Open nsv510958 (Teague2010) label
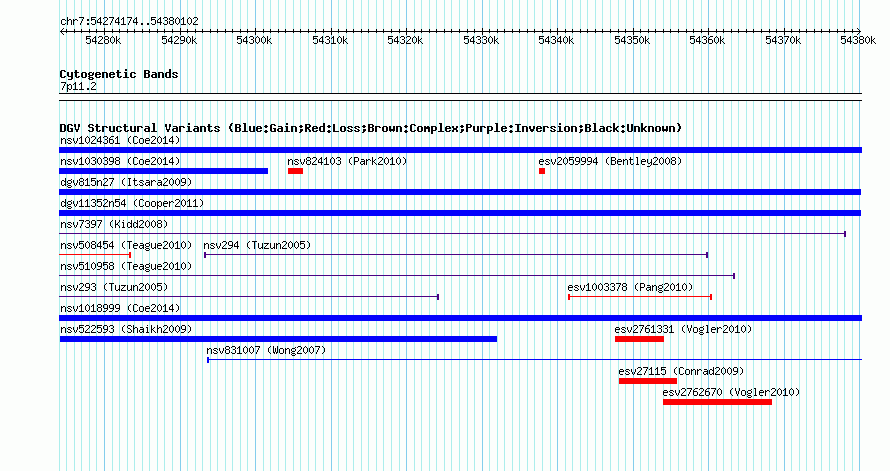 pos(126,266)
